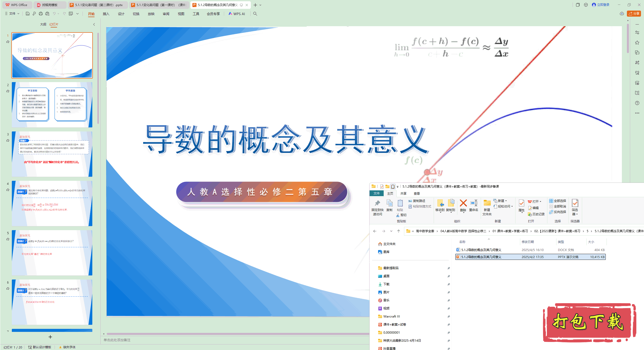Click 全部选择 in Explorer ribbon
This screenshot has height=350, width=644.
coord(557,201)
